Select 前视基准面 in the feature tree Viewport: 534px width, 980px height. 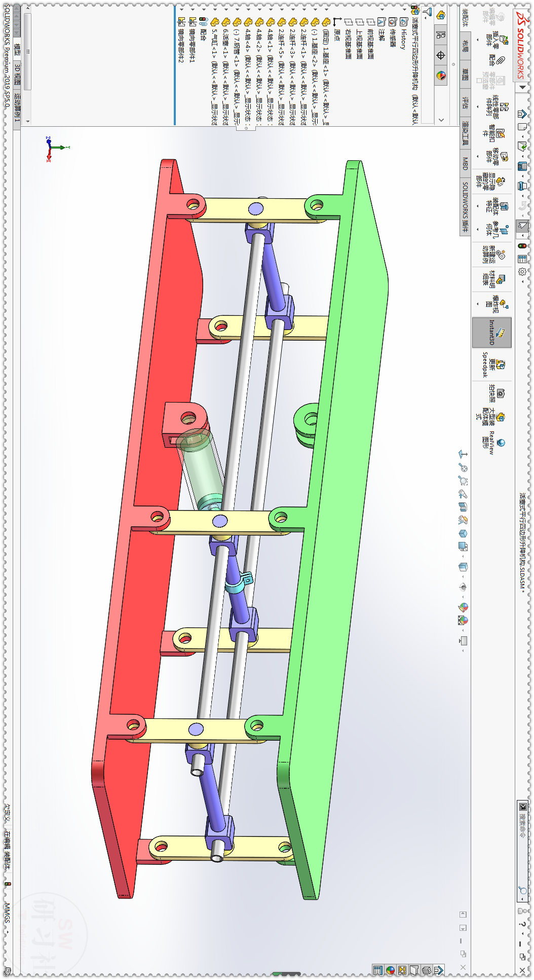(x=370, y=44)
